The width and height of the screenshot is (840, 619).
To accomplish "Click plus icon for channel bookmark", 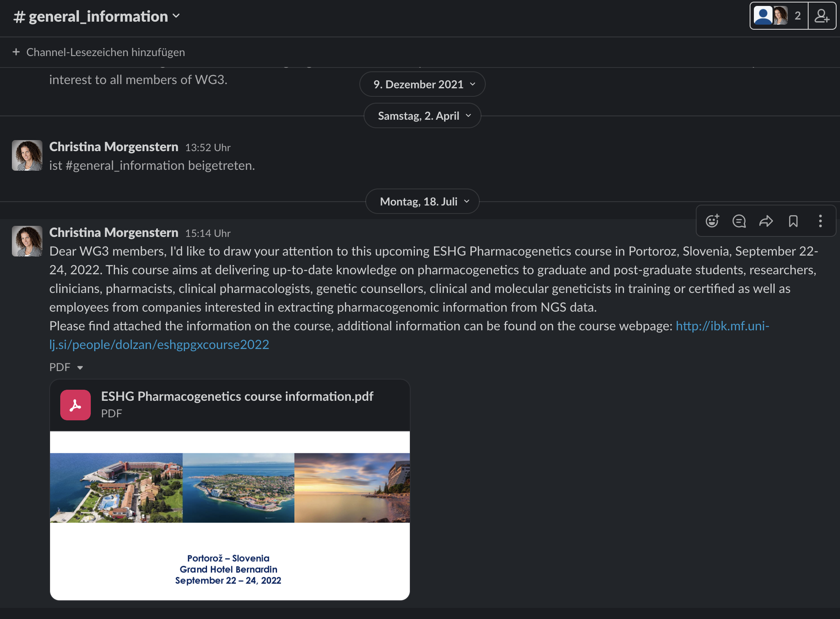I will 16,52.
